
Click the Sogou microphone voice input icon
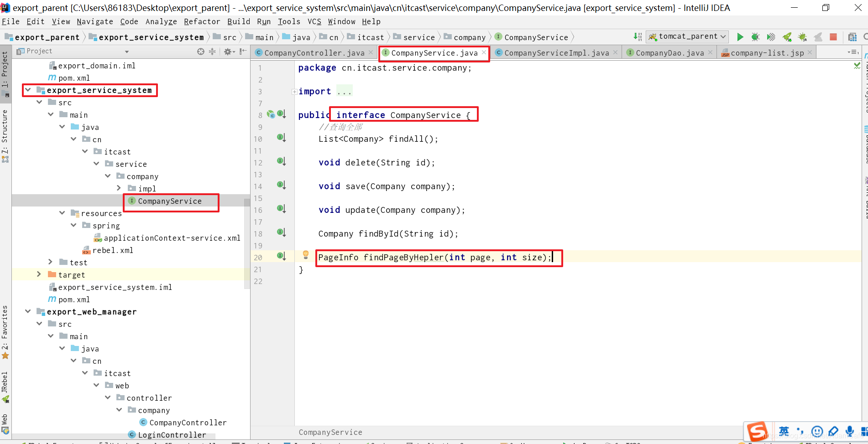coord(849,431)
